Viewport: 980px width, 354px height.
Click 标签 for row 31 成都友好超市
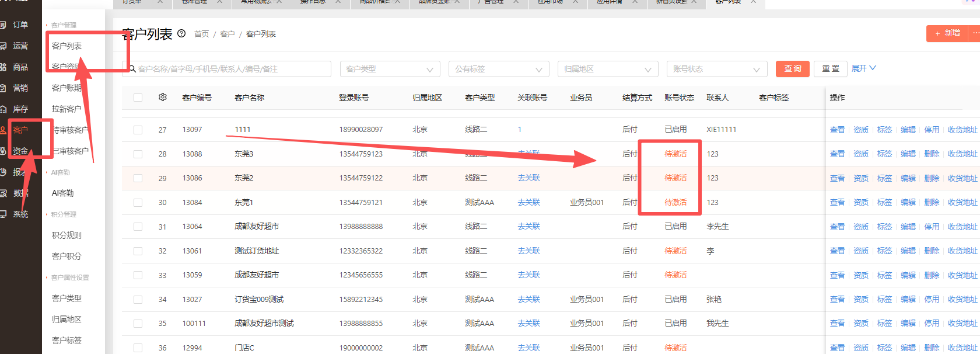coord(884,227)
